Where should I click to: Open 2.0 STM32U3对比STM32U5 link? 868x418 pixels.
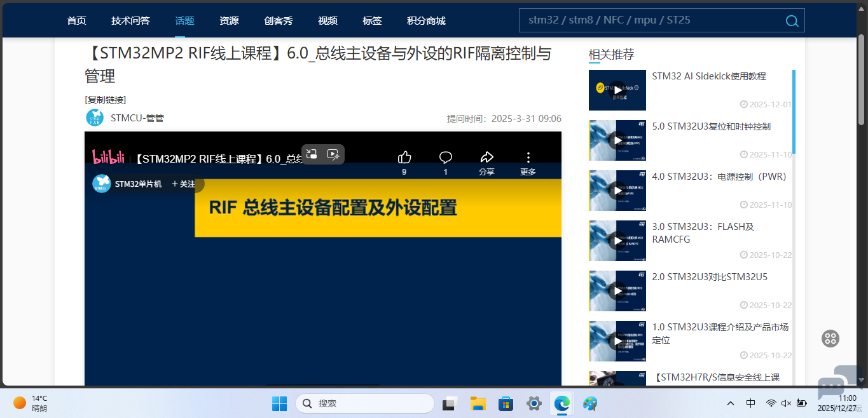click(710, 277)
